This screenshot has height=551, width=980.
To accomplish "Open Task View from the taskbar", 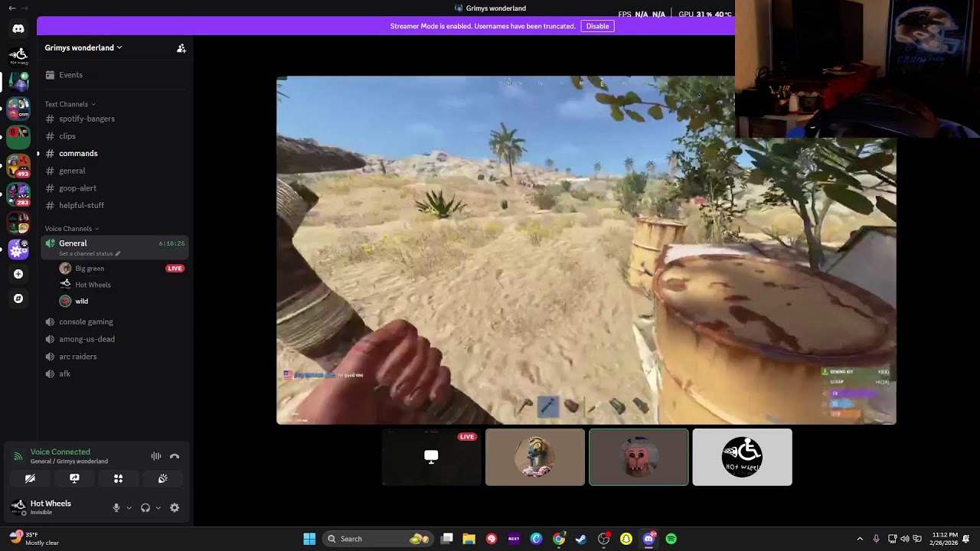I will [x=447, y=539].
